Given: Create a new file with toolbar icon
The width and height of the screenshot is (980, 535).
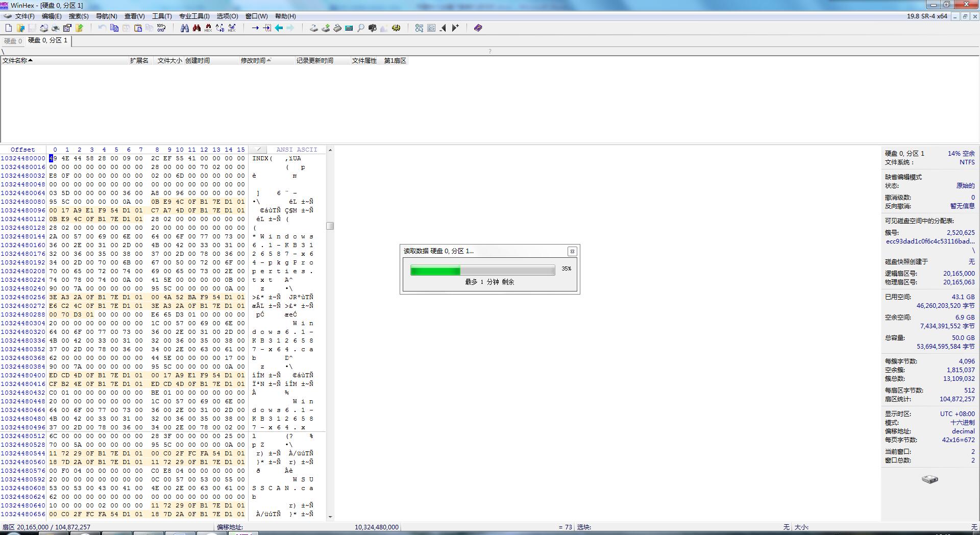Looking at the screenshot, I should [x=9, y=28].
